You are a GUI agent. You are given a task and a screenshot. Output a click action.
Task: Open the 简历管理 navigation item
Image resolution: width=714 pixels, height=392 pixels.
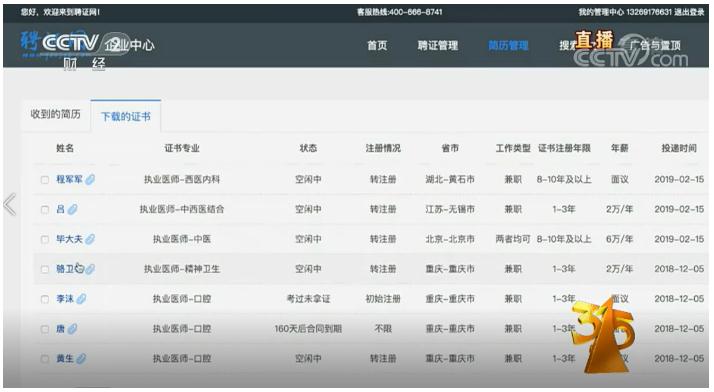tap(508, 46)
